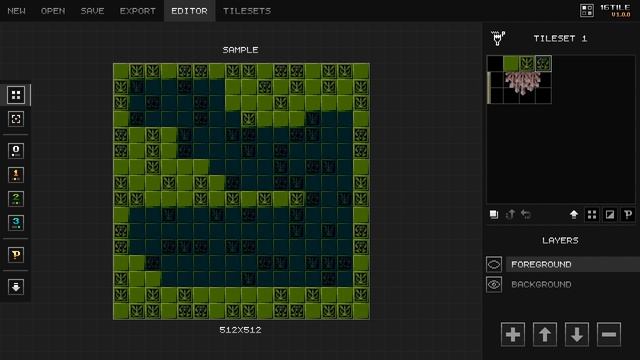Add a new layer with plus button

(513, 334)
